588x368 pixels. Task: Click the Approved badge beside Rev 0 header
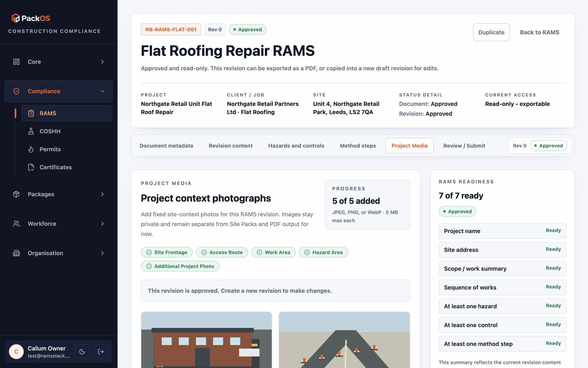247,29
